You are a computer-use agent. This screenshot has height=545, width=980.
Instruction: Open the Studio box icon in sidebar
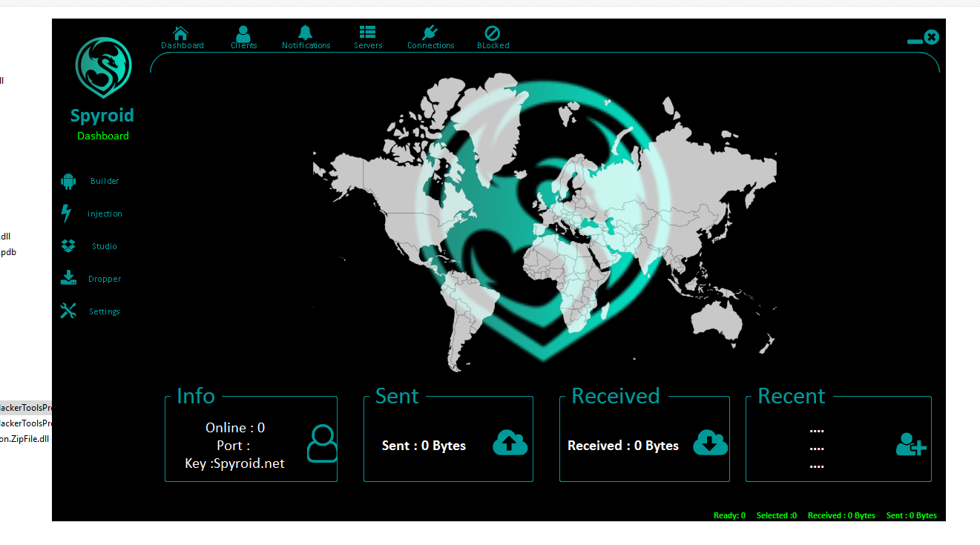68,246
